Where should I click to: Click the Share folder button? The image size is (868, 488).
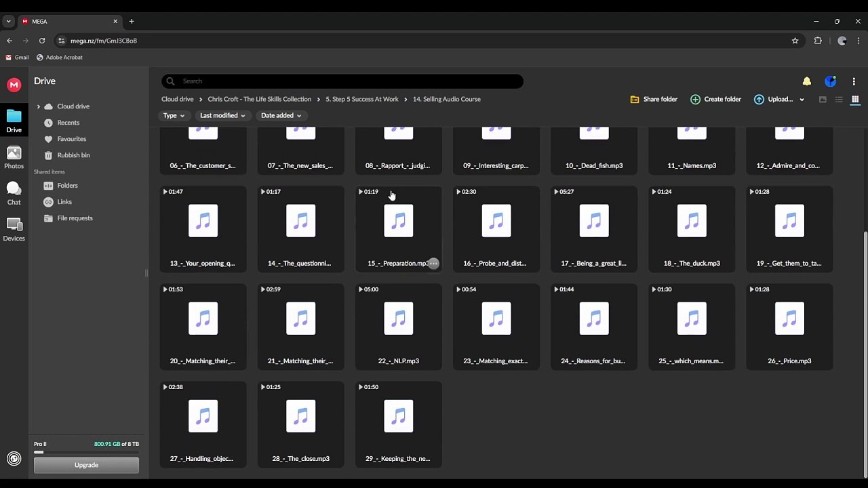tap(654, 100)
